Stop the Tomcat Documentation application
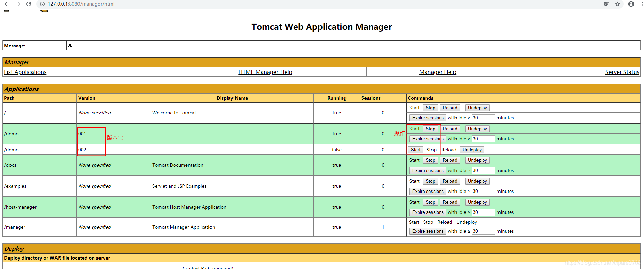644x269 pixels. point(430,160)
